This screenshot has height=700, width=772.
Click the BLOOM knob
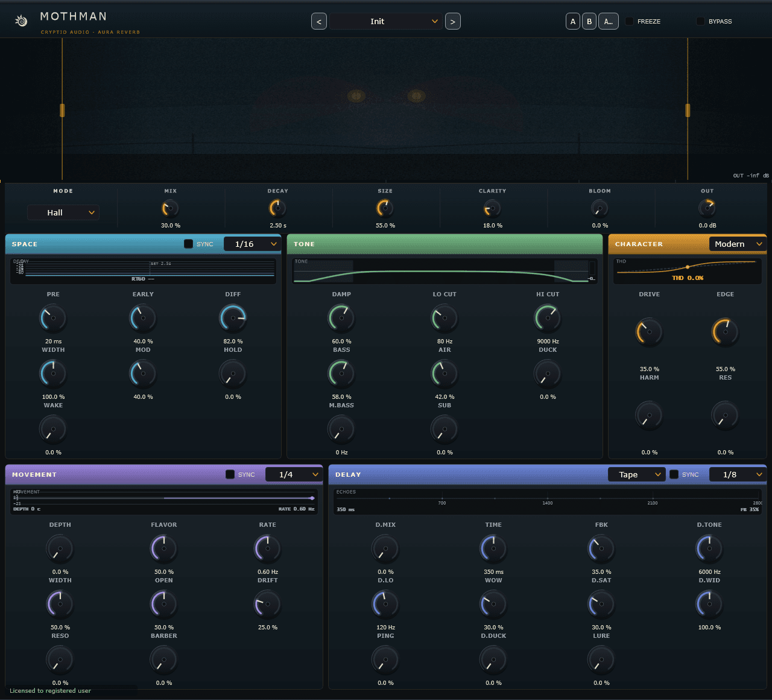pyautogui.click(x=600, y=209)
